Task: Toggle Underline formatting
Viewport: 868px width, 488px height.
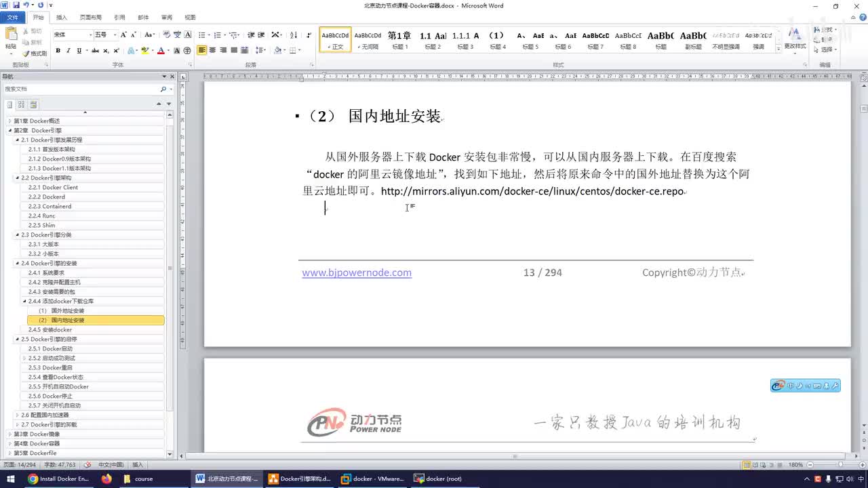Action: click(x=79, y=51)
